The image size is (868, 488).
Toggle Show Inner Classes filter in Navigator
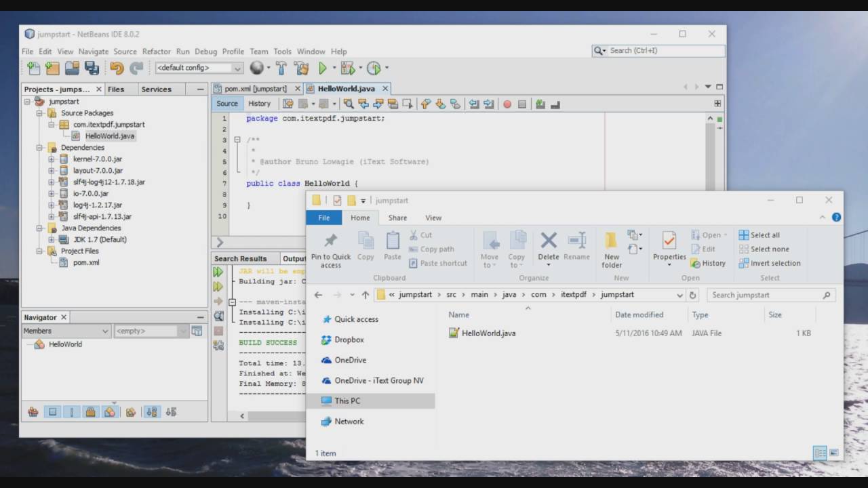tap(109, 411)
